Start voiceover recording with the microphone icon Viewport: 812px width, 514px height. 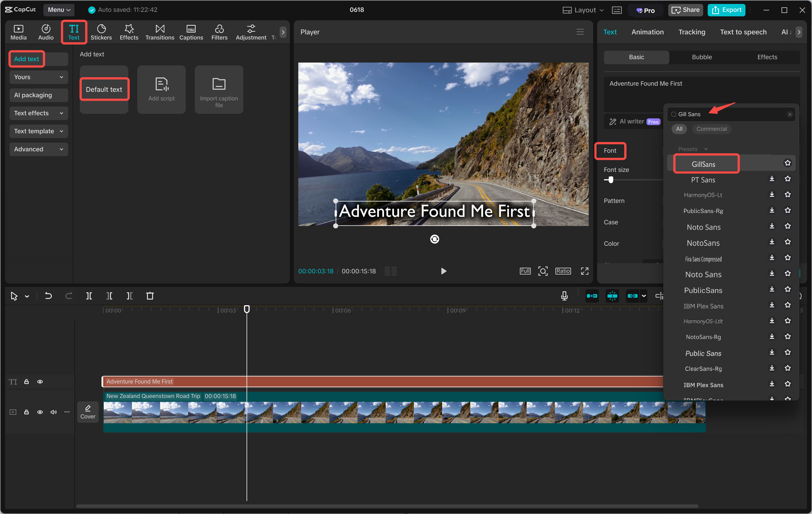pos(564,296)
